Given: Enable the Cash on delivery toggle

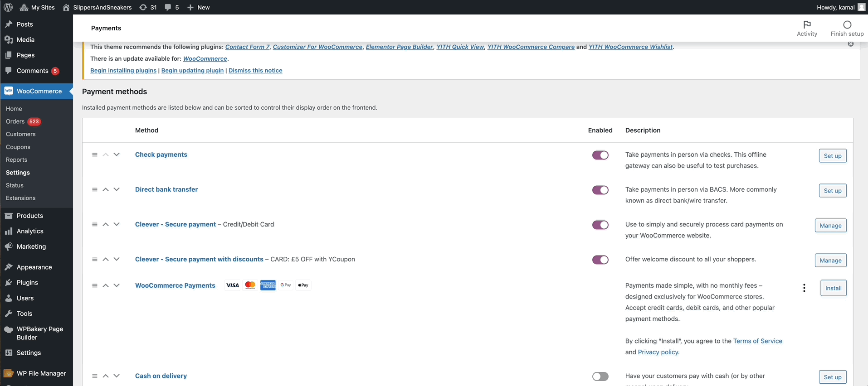Looking at the screenshot, I should (x=600, y=376).
